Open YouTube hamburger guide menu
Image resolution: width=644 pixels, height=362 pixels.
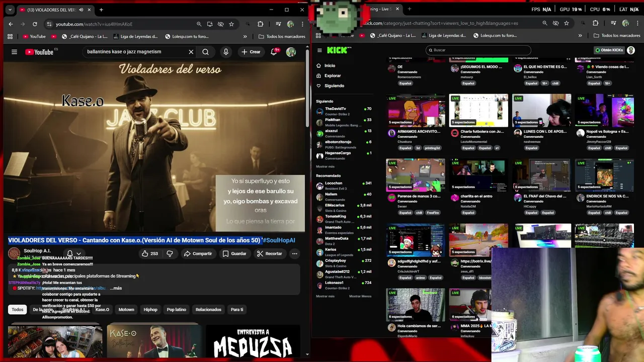[14, 52]
